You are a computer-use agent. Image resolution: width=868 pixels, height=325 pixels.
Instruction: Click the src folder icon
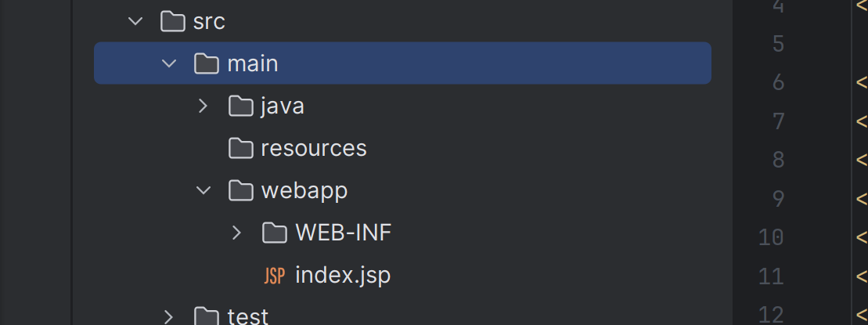(x=173, y=21)
